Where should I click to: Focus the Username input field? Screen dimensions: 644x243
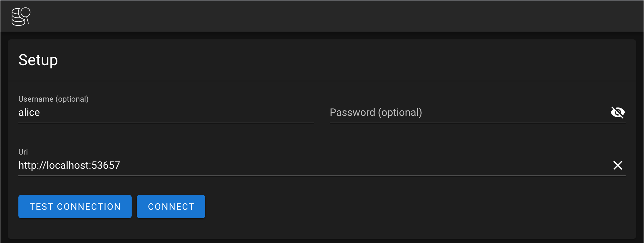point(166,112)
